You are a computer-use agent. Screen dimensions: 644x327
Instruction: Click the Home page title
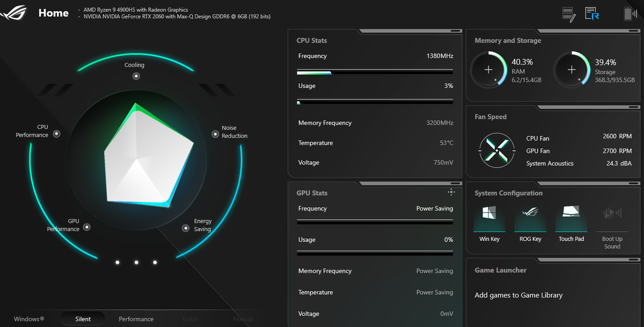click(x=53, y=14)
